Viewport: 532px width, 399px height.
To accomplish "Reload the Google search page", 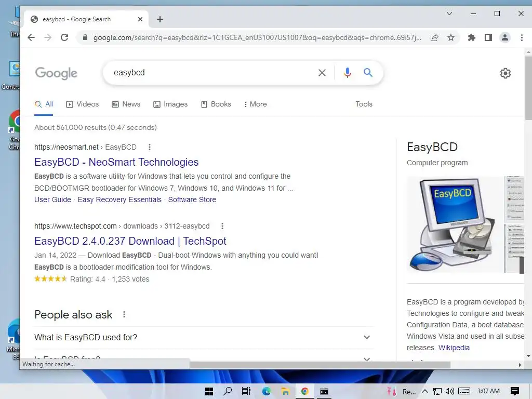I will point(64,37).
